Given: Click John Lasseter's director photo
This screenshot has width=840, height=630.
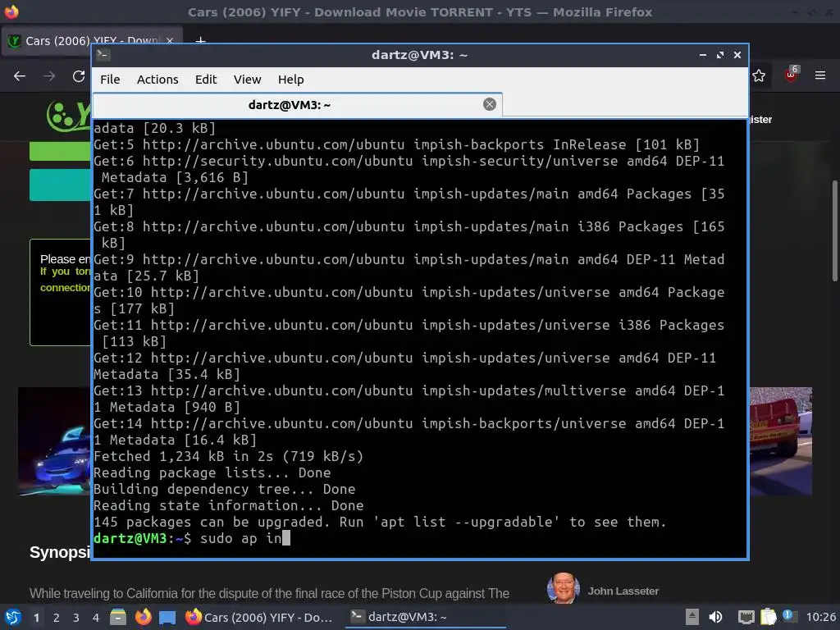Looking at the screenshot, I should (563, 587).
